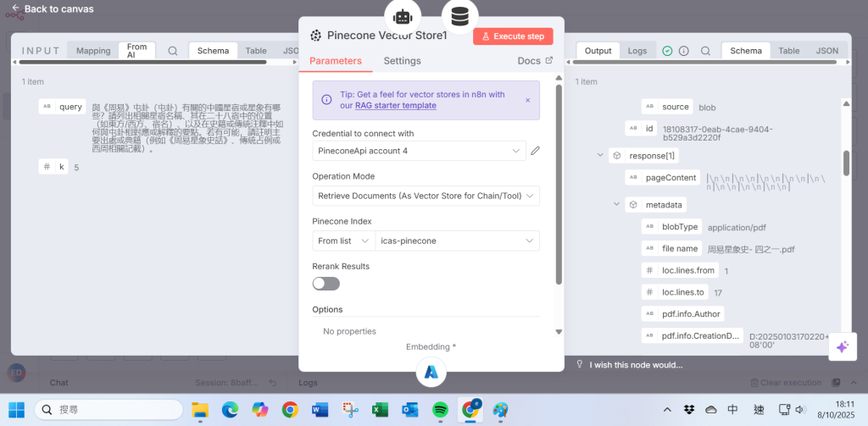The width and height of the screenshot is (868, 426).
Task: Click the Azure embedding icon at the bottom
Action: pyautogui.click(x=431, y=372)
